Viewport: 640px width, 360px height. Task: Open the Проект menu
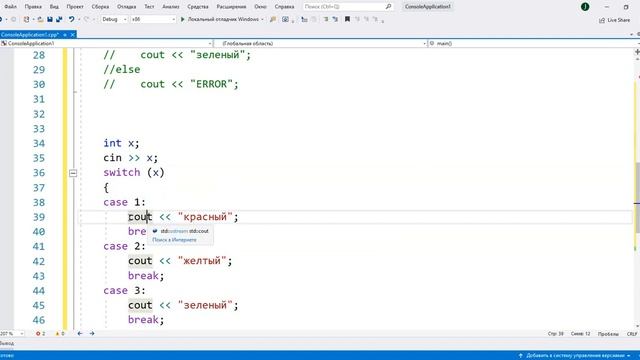click(75, 7)
